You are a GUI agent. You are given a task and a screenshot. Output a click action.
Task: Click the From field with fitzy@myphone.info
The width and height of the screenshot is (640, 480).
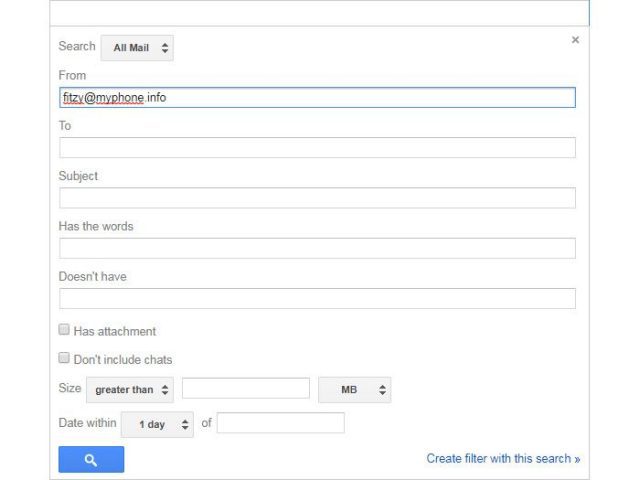(x=317, y=98)
